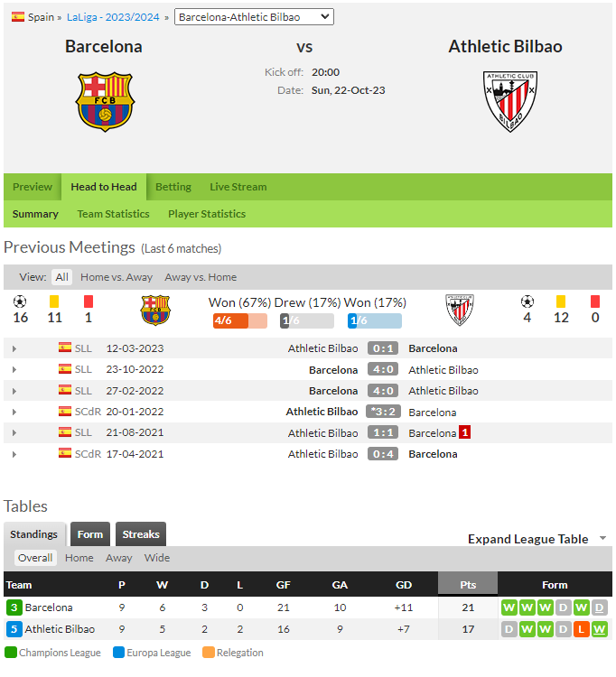616x677 pixels.
Task: Click small Athletic Bilbao crest in Previous Meetings
Action: 460,310
